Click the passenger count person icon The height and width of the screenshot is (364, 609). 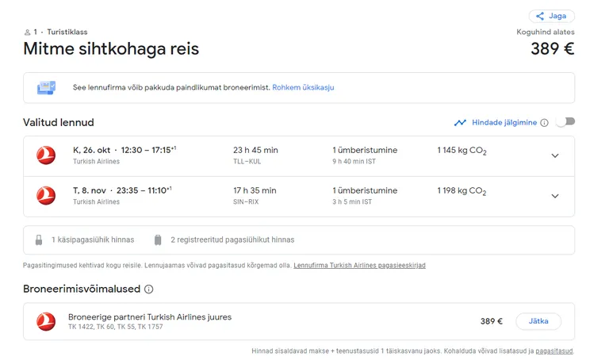pyautogui.click(x=27, y=33)
